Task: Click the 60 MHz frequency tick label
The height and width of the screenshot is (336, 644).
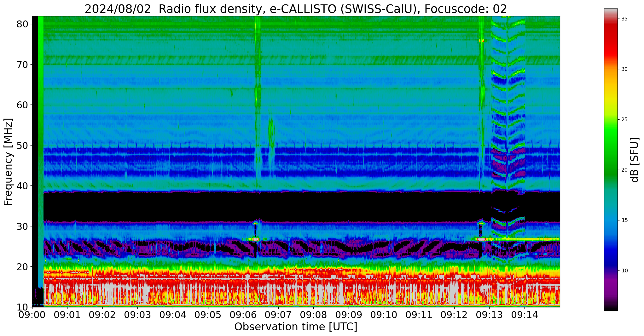Action: click(22, 105)
